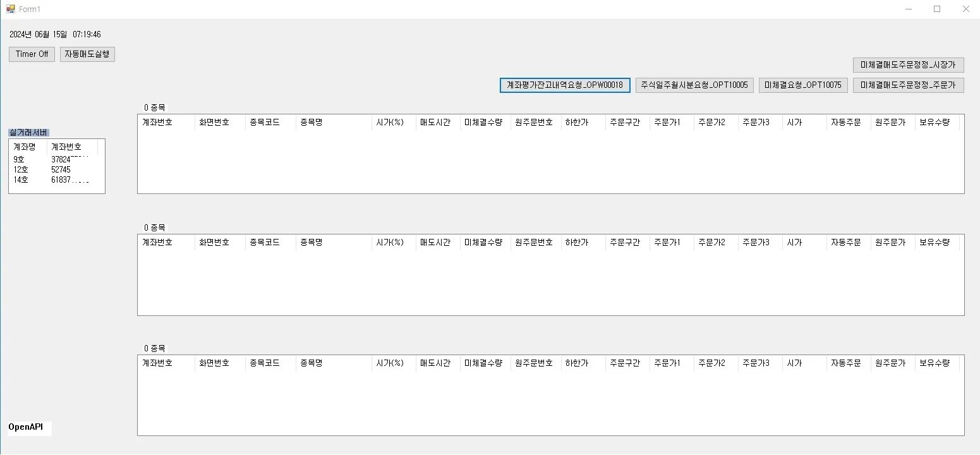Click the Timer Off button
This screenshot has width=980, height=455.
32,54
